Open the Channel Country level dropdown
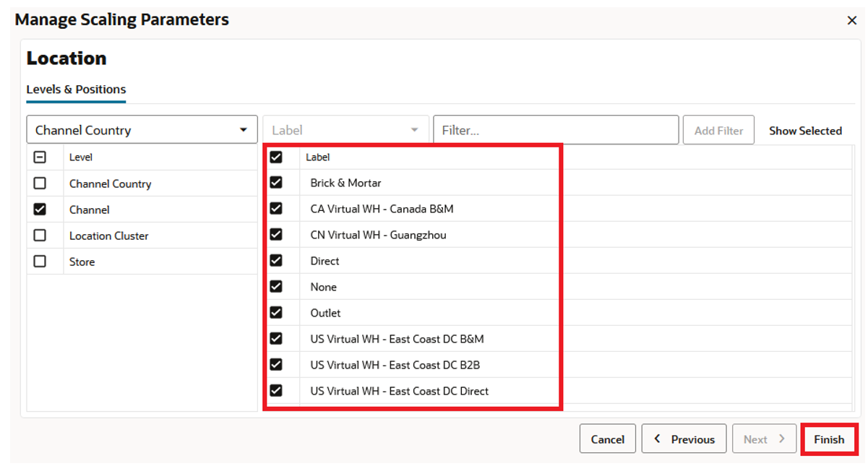This screenshot has width=868, height=466. 244,129
